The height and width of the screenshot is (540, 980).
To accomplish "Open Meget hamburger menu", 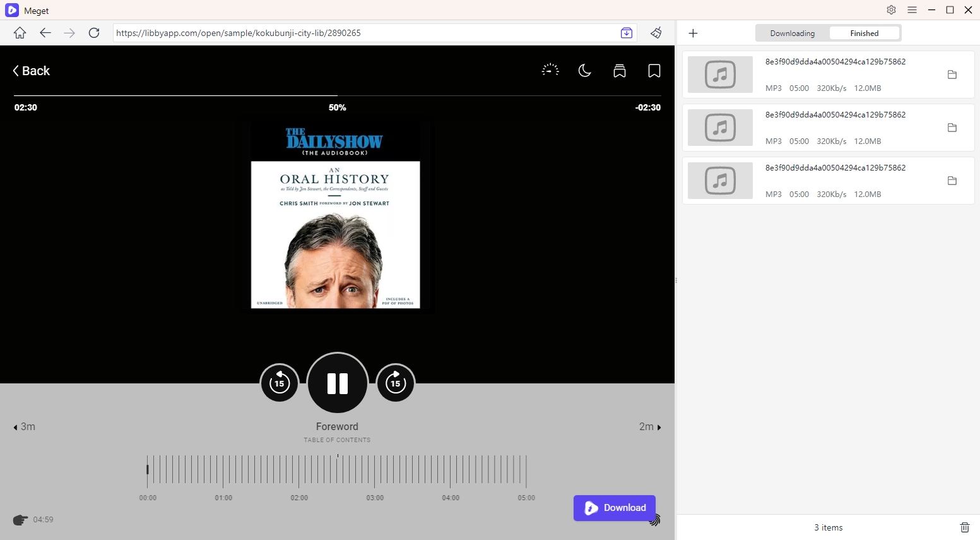I will 912,10.
